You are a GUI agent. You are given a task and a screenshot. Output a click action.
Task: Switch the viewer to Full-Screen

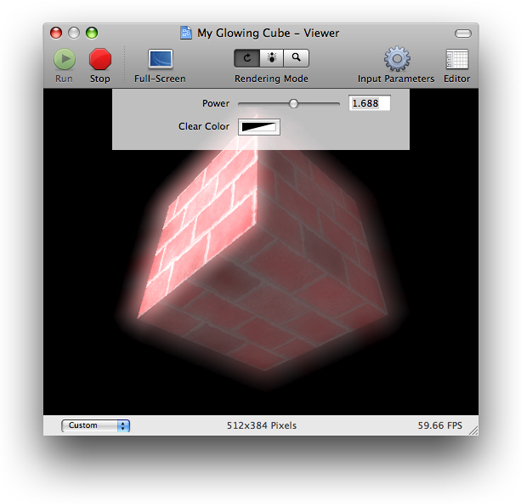point(160,59)
